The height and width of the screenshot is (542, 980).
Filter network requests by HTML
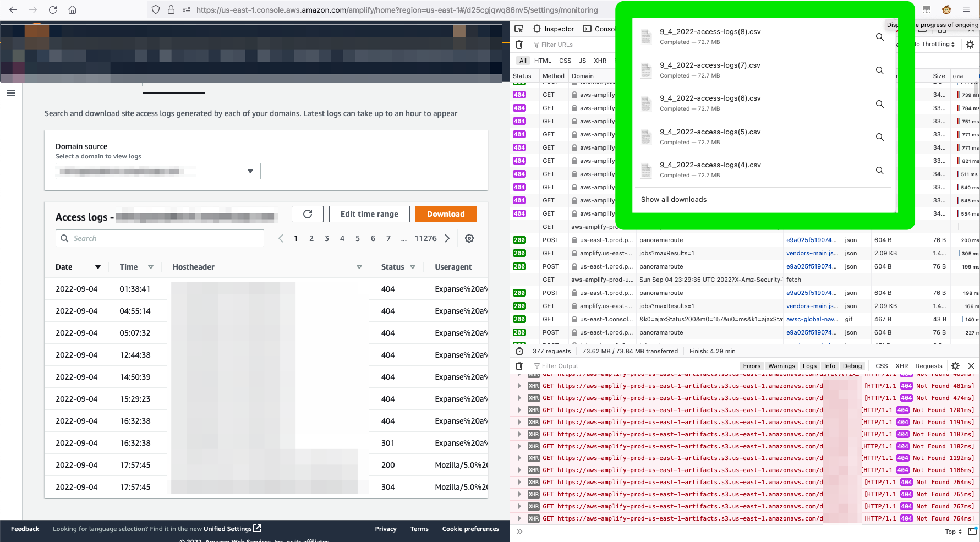point(543,61)
